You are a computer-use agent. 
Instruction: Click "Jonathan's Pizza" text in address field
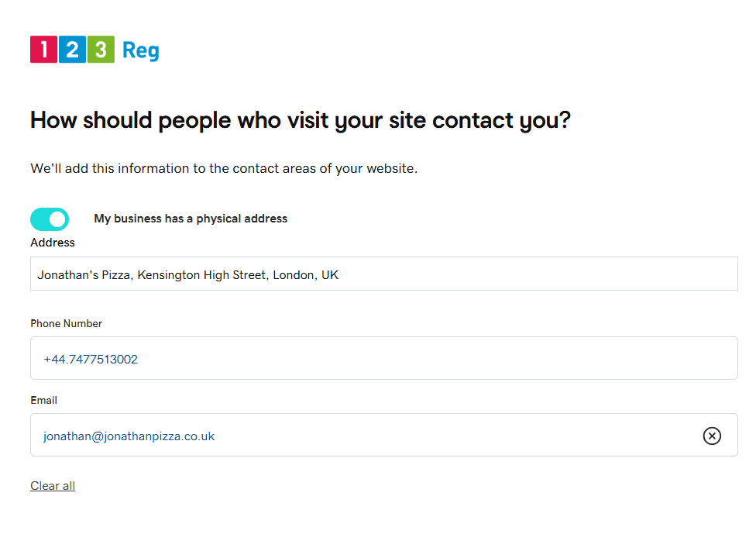coord(84,275)
